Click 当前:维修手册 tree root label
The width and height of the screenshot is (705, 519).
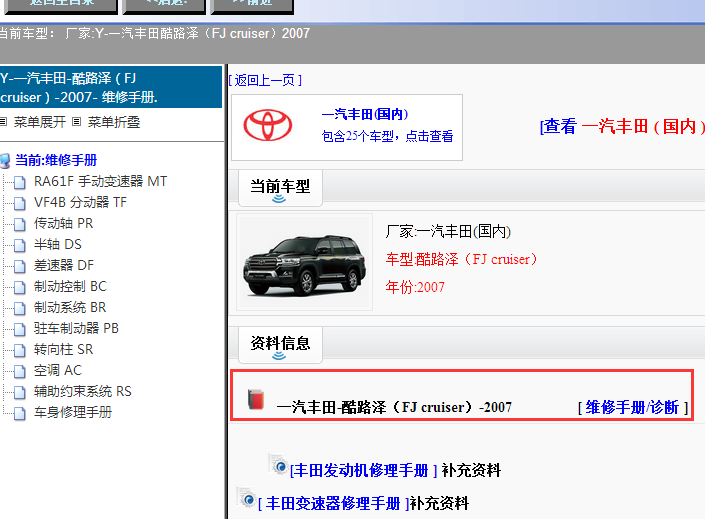(56, 160)
